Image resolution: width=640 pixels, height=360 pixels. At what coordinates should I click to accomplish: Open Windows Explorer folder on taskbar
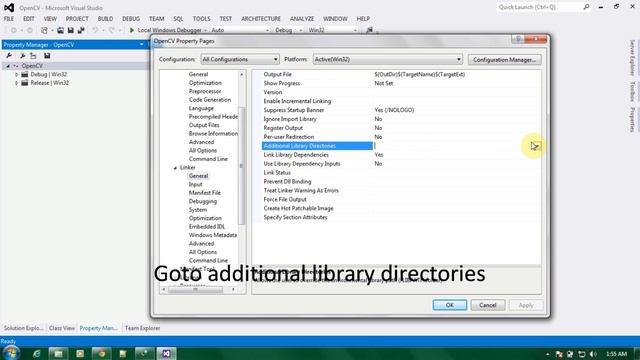coord(58,353)
